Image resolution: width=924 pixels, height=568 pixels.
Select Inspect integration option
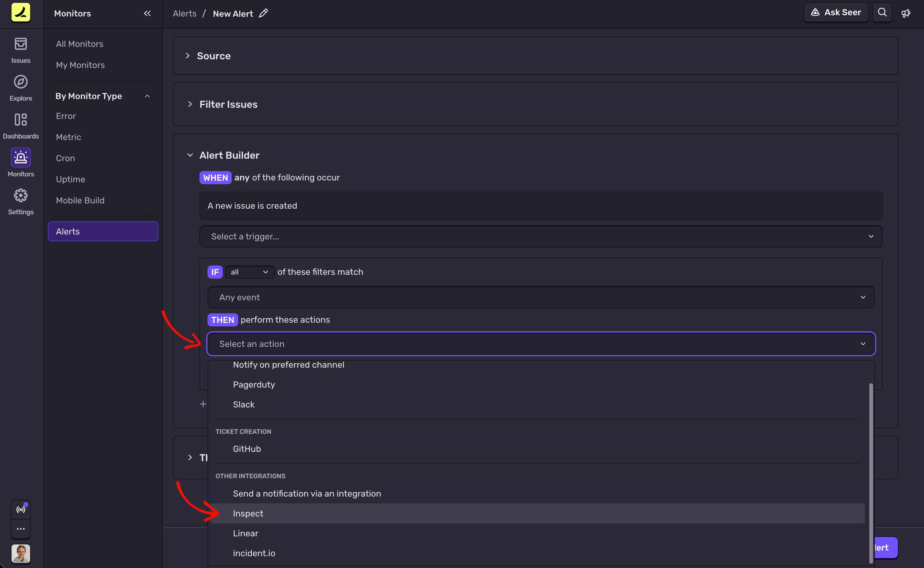pyautogui.click(x=537, y=514)
